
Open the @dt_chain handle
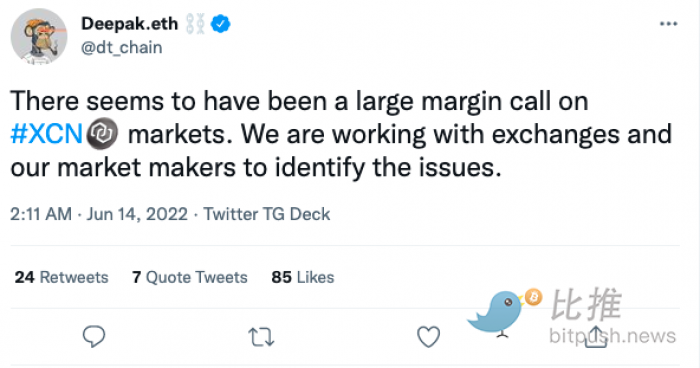click(121, 47)
